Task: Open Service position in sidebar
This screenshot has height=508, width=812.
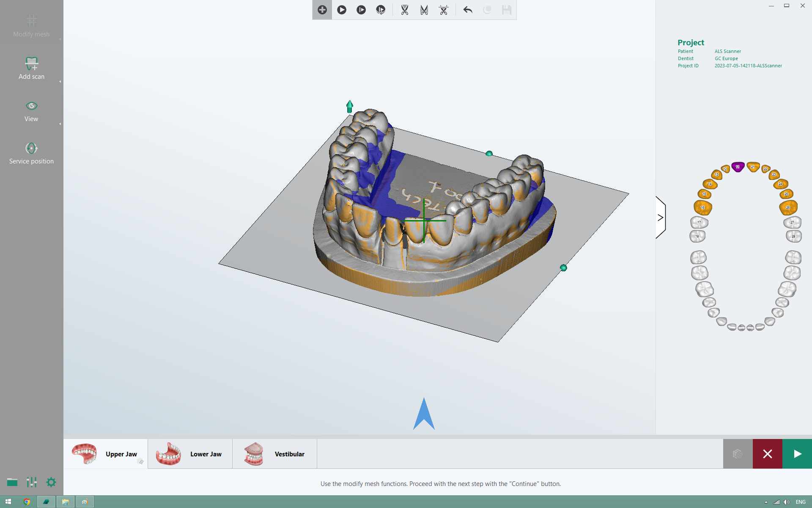Action: (31, 153)
